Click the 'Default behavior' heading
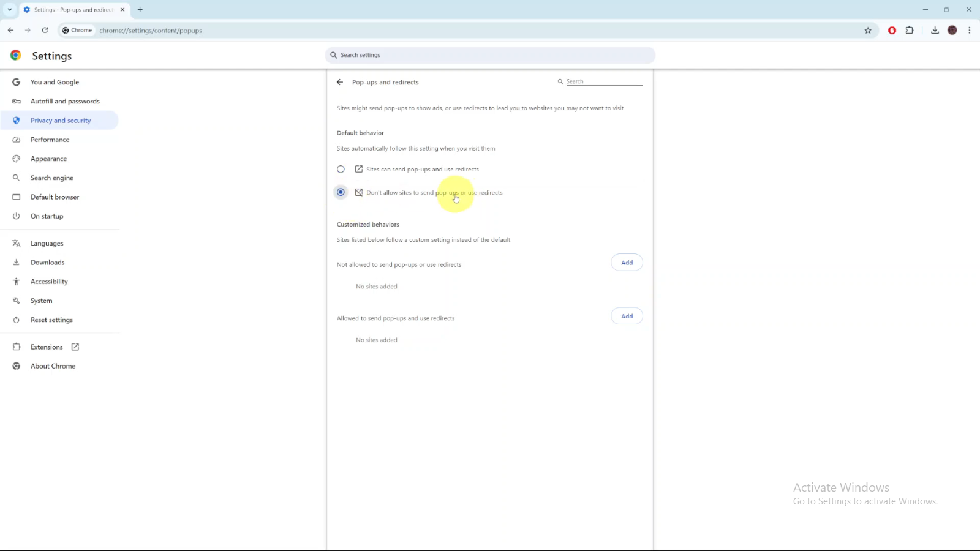 [360, 133]
